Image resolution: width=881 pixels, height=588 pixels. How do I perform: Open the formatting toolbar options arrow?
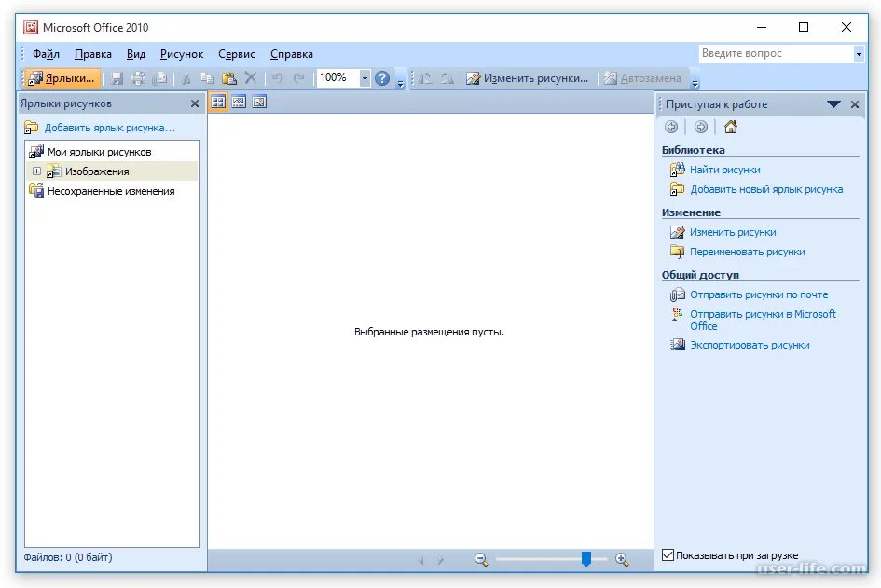coord(695,84)
